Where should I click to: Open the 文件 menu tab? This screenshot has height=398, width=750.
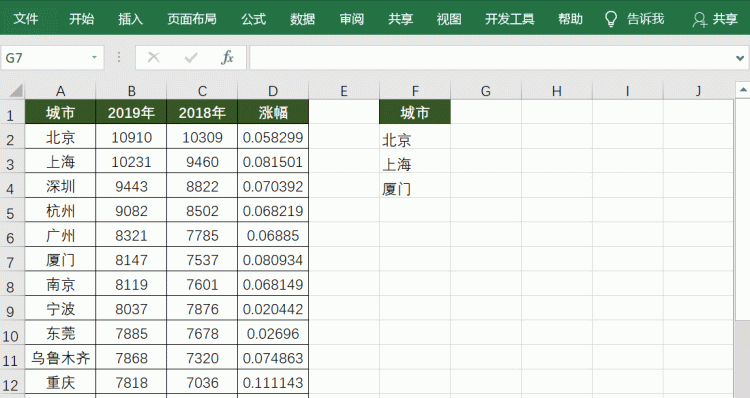tap(26, 19)
